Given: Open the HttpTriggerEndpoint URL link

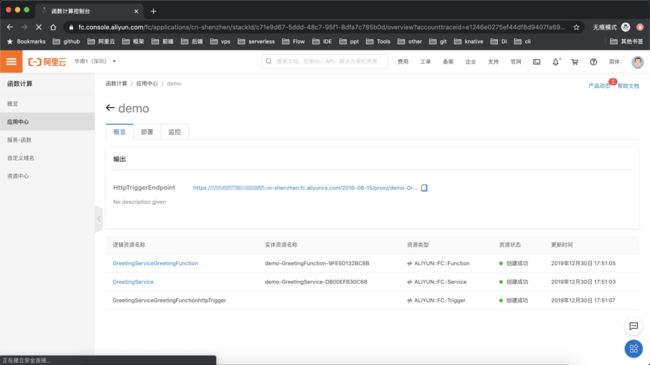Looking at the screenshot, I should 305,188.
